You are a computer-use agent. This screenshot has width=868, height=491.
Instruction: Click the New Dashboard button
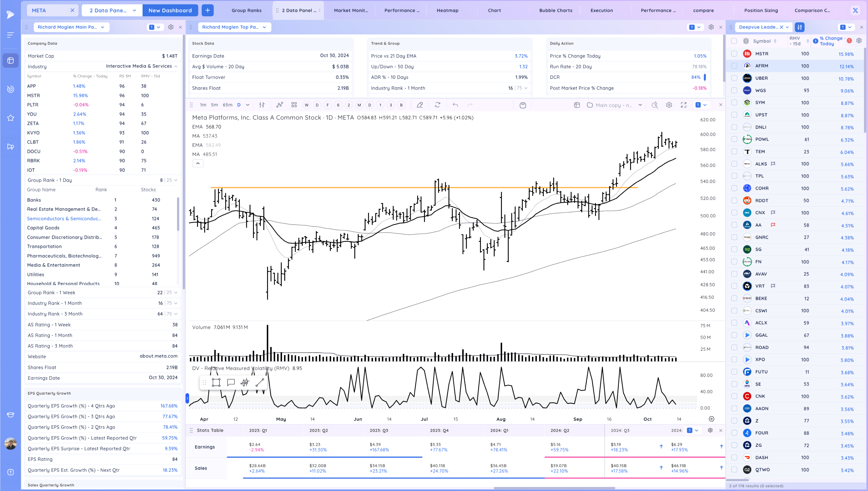click(x=170, y=10)
